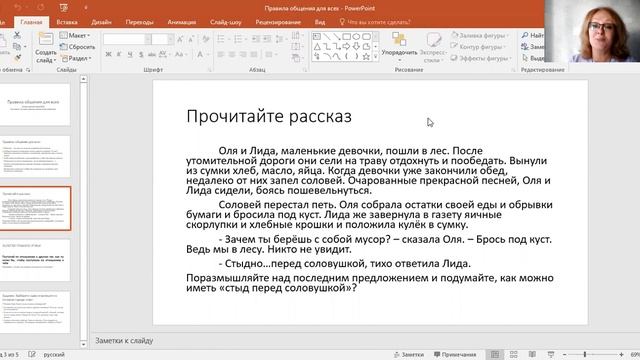Start slideshow from the status bar icon
640x360 pixels.
tap(551, 354)
